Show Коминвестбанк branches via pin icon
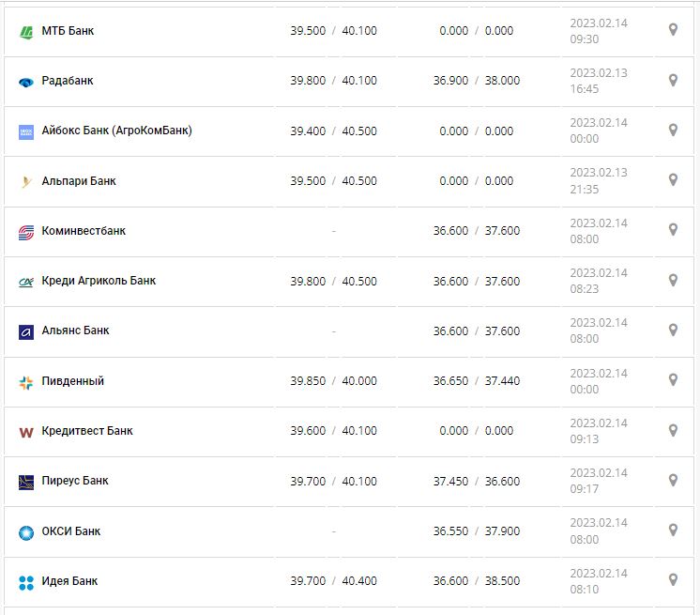 (673, 229)
